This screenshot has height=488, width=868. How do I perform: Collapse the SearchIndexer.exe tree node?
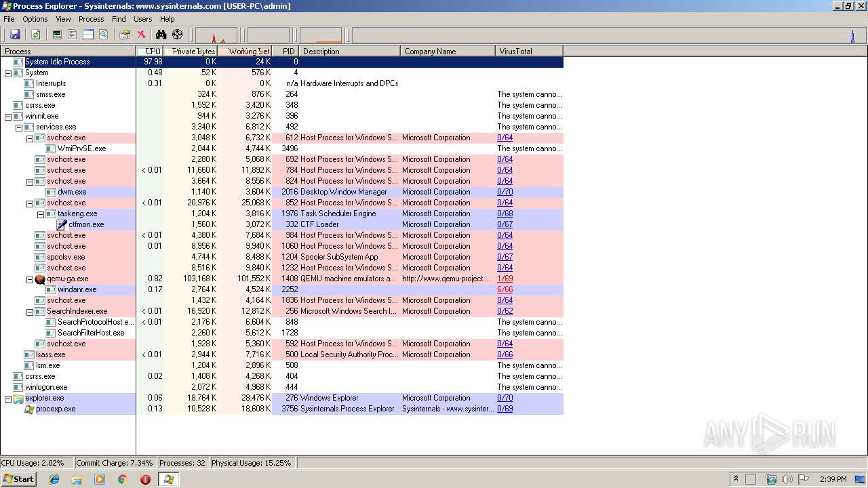tap(30, 311)
